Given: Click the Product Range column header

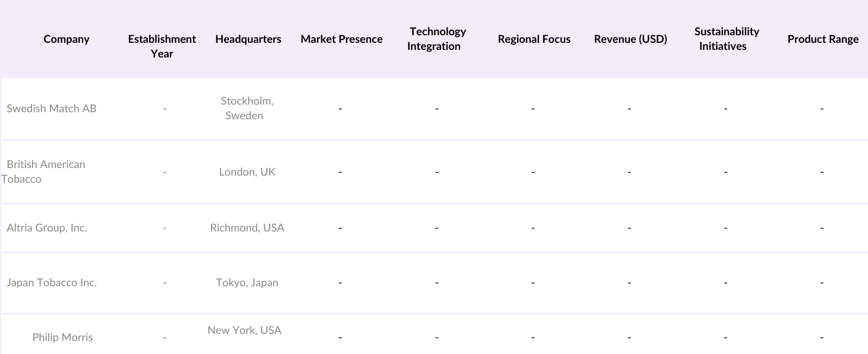Looking at the screenshot, I should coord(822,39).
